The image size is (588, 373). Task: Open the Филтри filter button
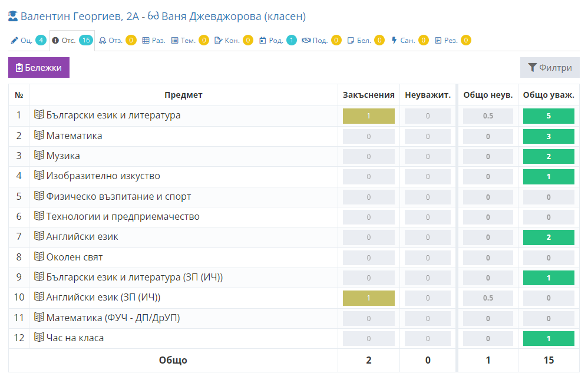(x=549, y=68)
